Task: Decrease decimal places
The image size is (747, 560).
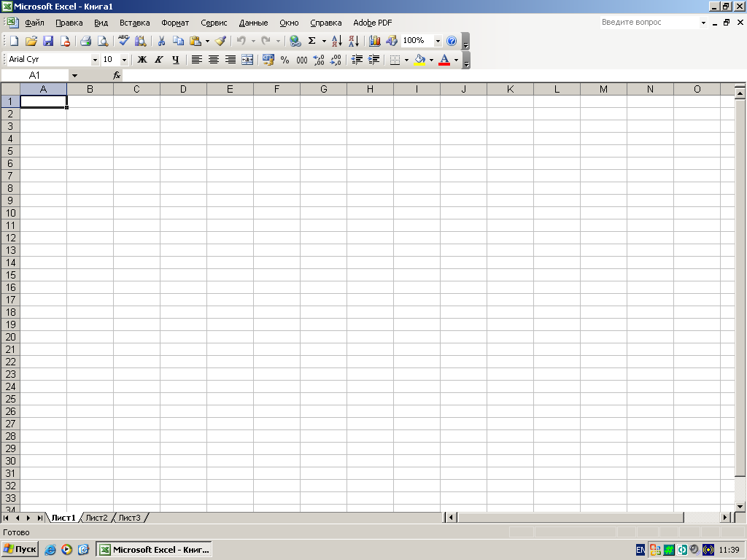Action: [336, 60]
